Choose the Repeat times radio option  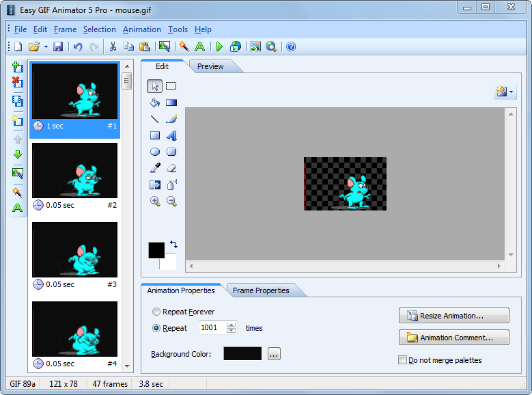156,328
